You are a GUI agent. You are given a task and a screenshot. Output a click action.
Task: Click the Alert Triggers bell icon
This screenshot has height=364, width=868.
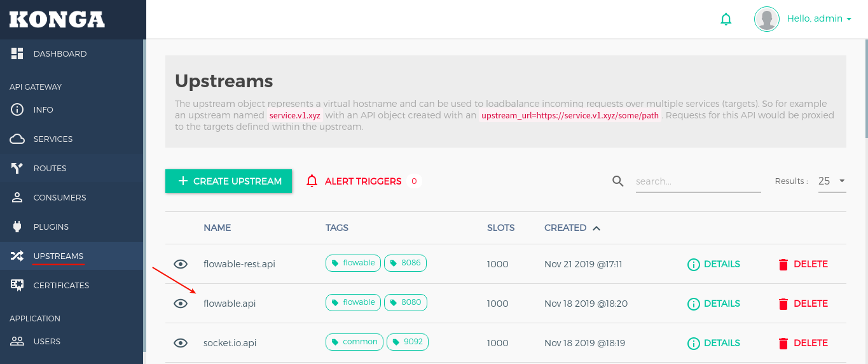(x=312, y=181)
